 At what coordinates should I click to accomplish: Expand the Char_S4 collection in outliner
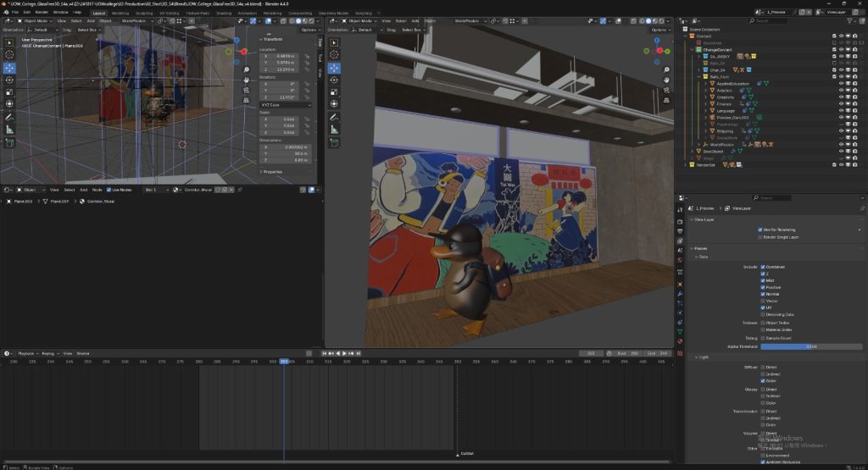coord(698,69)
